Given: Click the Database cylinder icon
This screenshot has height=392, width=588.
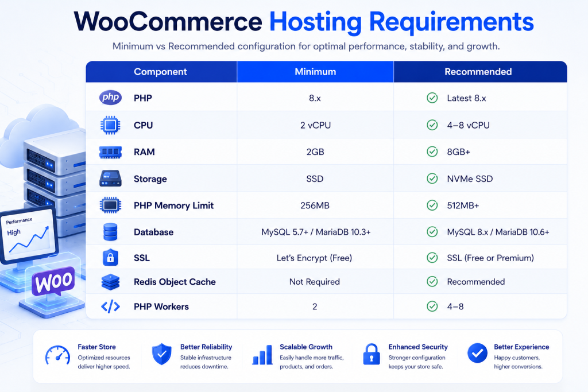Looking at the screenshot, I should click(110, 232).
